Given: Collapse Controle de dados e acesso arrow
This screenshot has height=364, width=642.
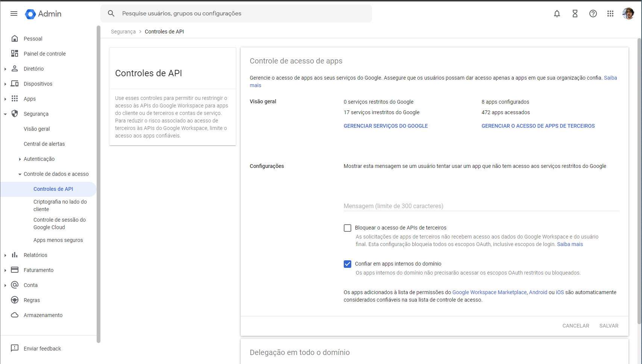Looking at the screenshot, I should coord(20,174).
